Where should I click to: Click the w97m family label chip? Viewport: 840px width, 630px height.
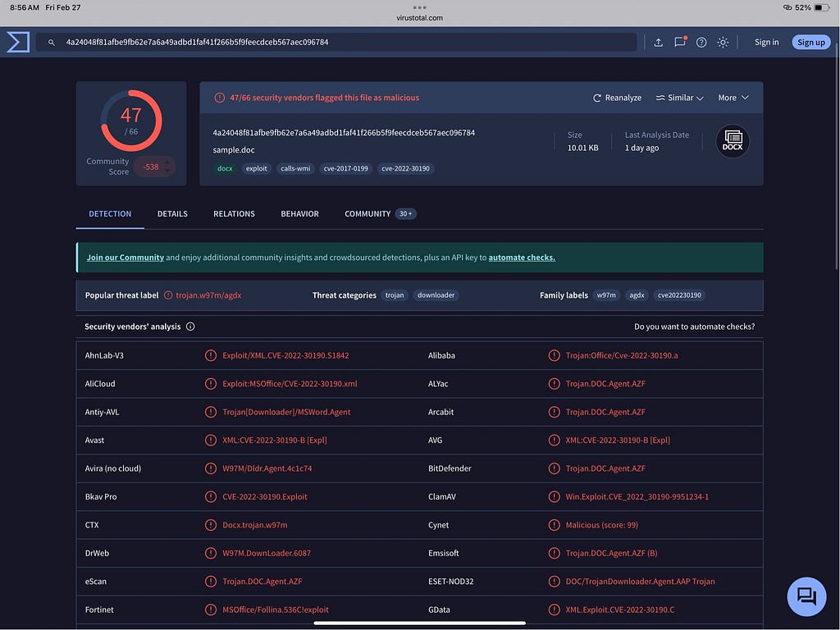pos(606,295)
